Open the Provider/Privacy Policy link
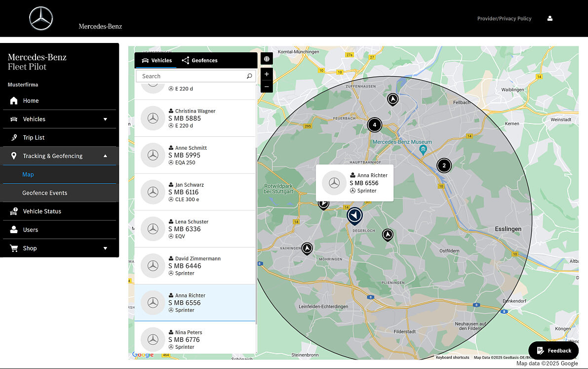This screenshot has height=369, width=588. [504, 19]
